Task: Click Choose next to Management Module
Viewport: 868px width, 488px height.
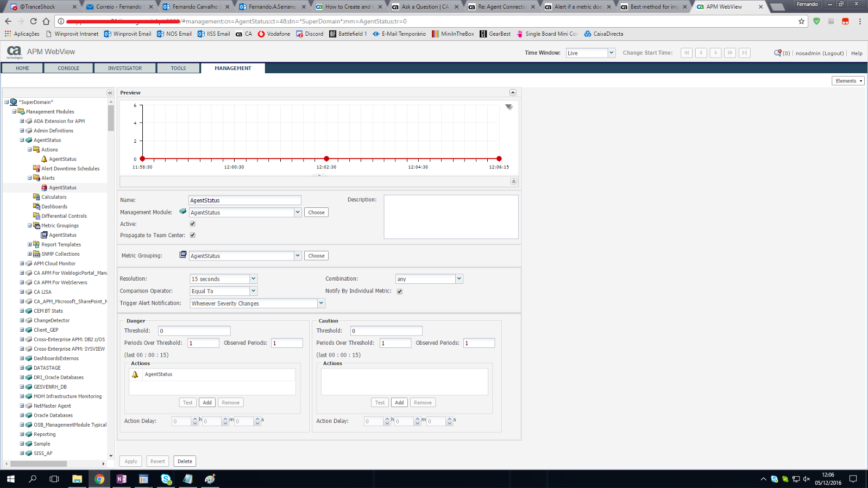Action: pyautogui.click(x=316, y=212)
